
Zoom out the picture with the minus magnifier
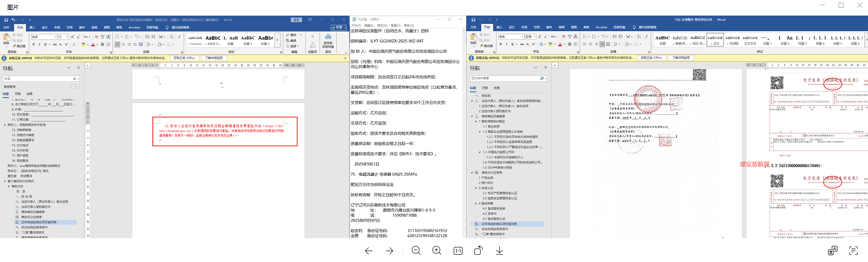pyautogui.click(x=416, y=251)
